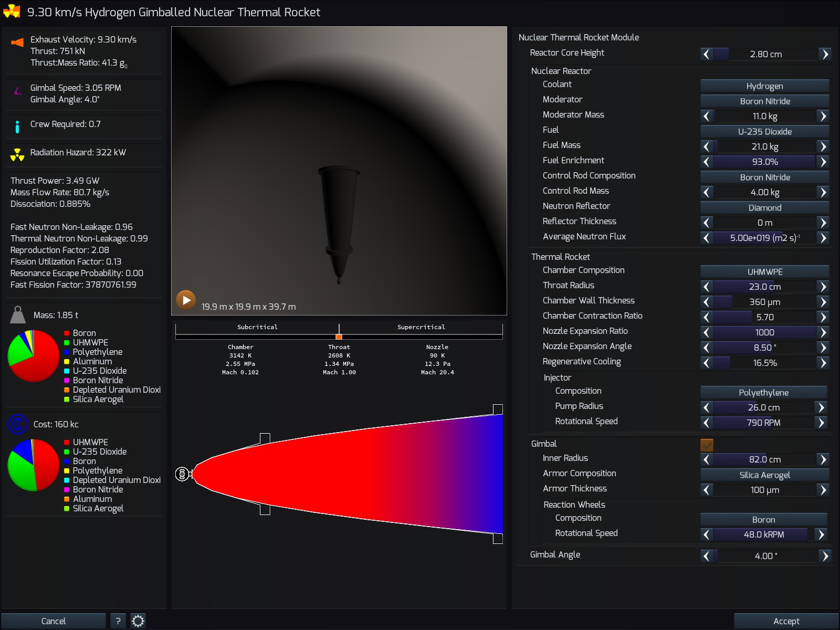Click the cost currency icon

click(x=18, y=424)
